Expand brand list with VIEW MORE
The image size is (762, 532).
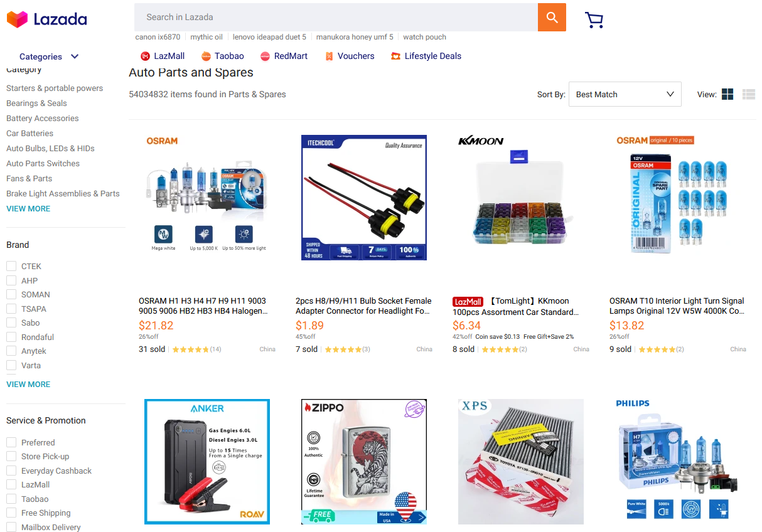coord(28,384)
